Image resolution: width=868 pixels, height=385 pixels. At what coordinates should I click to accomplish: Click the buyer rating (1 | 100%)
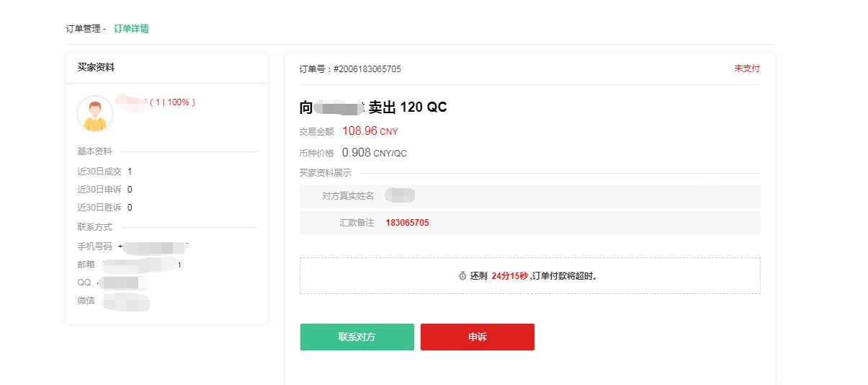click(173, 102)
